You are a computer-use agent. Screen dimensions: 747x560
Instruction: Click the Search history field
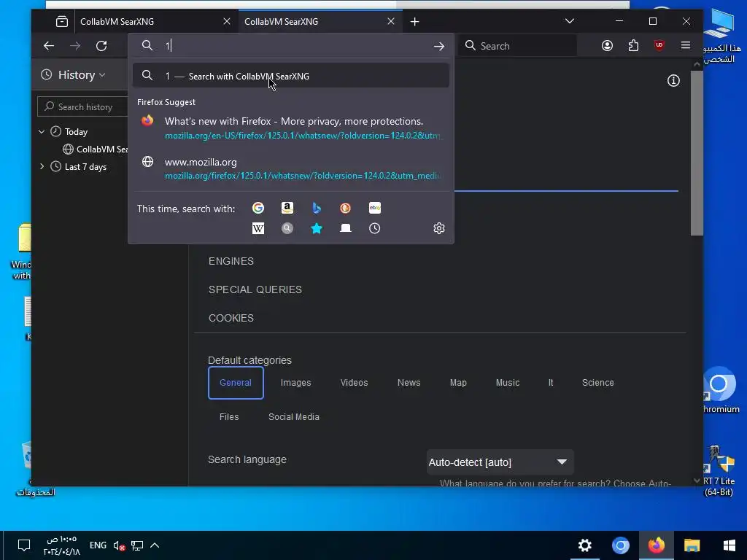click(x=83, y=106)
